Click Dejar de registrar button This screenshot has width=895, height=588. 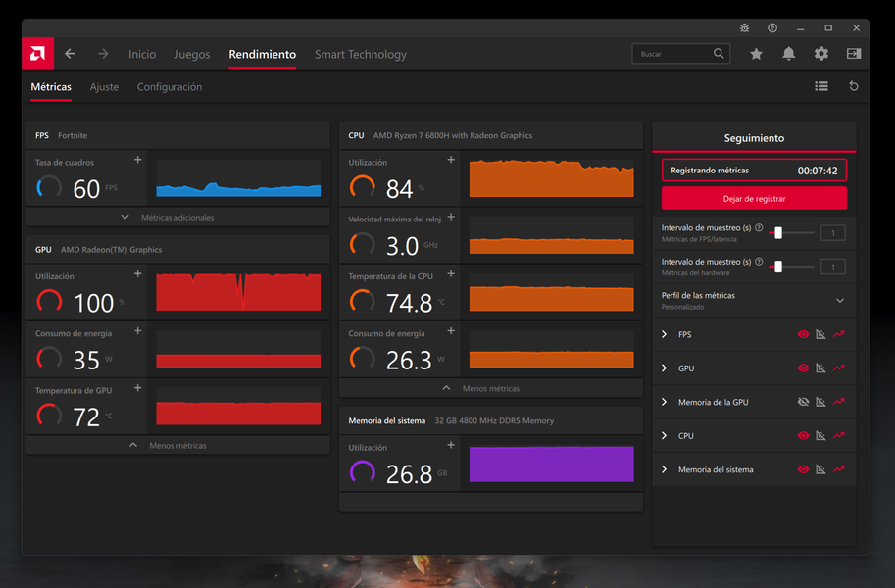coord(754,198)
